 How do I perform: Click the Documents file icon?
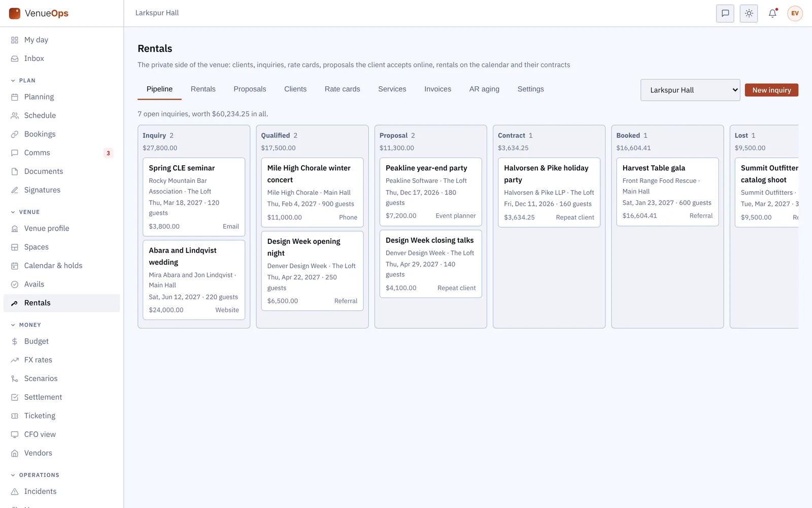(15, 171)
